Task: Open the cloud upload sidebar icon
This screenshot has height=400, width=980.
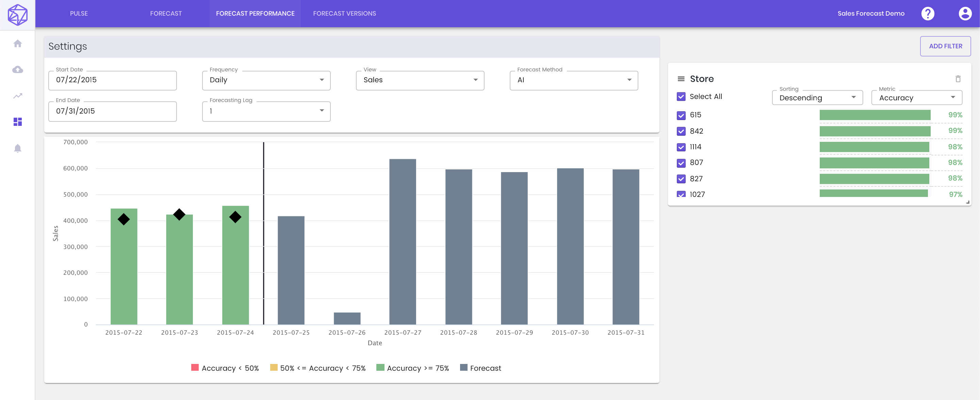Action: pos(17,70)
